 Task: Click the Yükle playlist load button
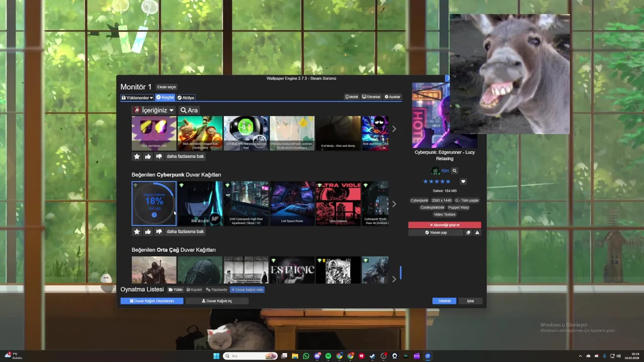pyautogui.click(x=176, y=290)
